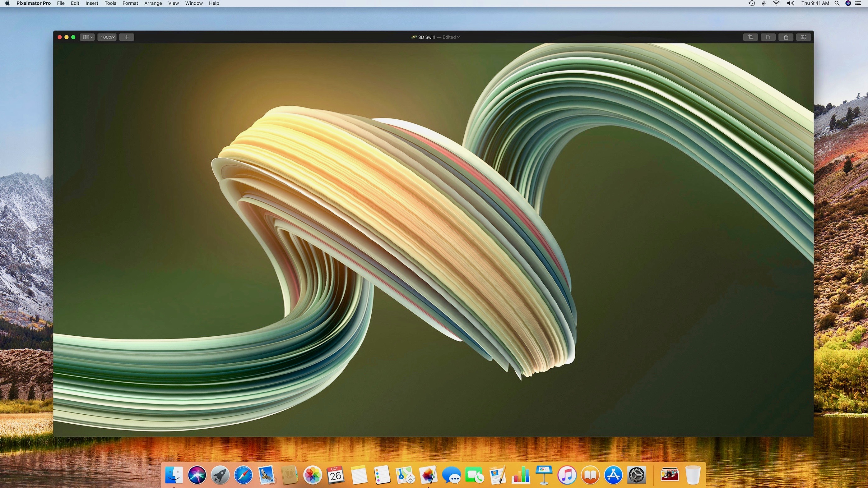Screen dimensions: 868x488
Task: Show the tool options sliders panel
Action: coord(803,37)
